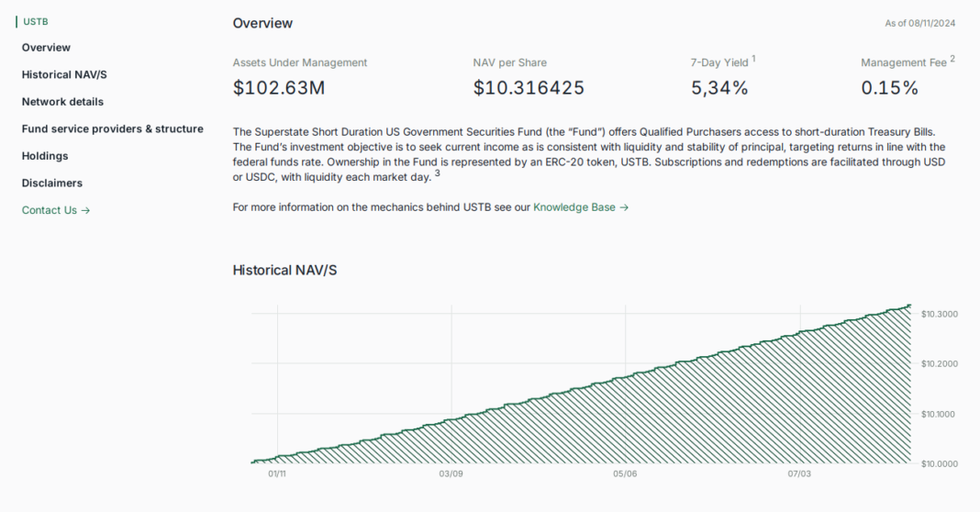Click the NAV per Share value $10.316425
980x512 pixels.
click(x=529, y=88)
